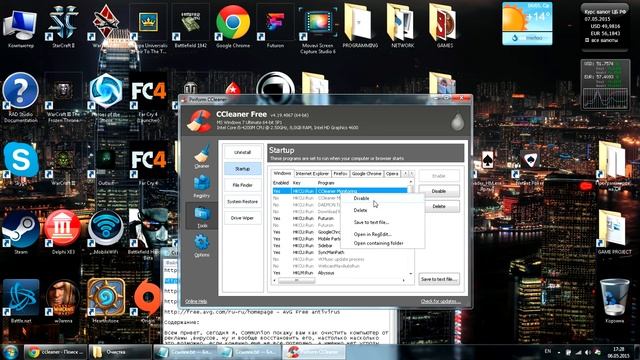Open the GAMES folder on desktop
Viewport: 640px width, 360px height.
point(444,25)
